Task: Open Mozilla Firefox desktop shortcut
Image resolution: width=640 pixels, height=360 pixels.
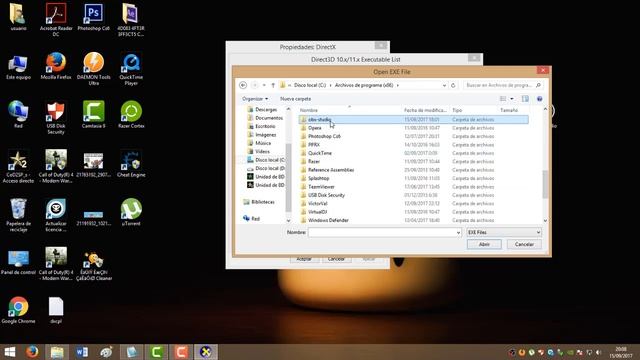Action: (56, 66)
